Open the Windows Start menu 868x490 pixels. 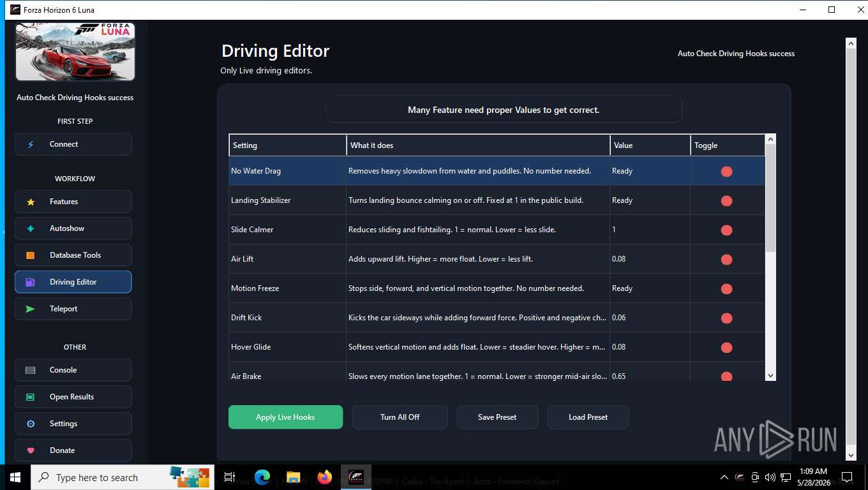point(15,477)
